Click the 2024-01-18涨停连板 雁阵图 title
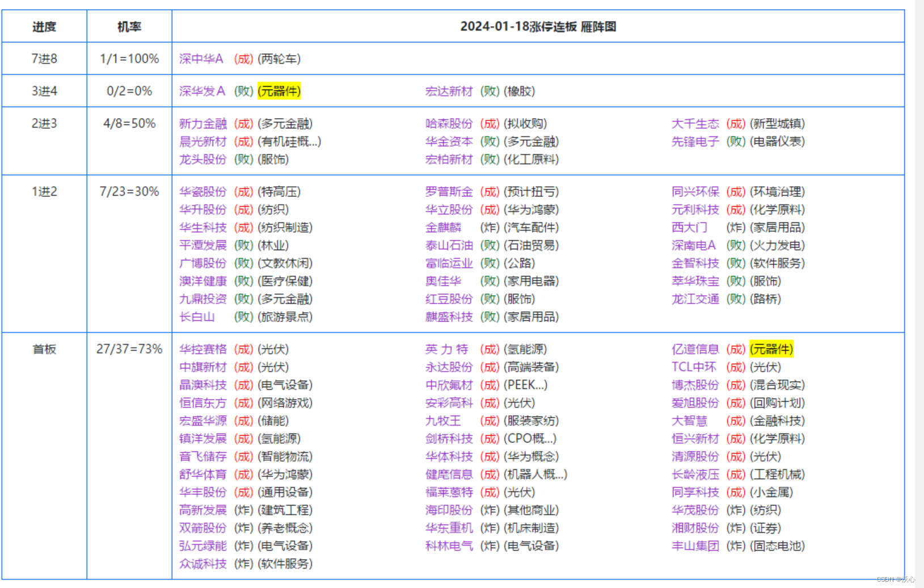 pyautogui.click(x=538, y=27)
